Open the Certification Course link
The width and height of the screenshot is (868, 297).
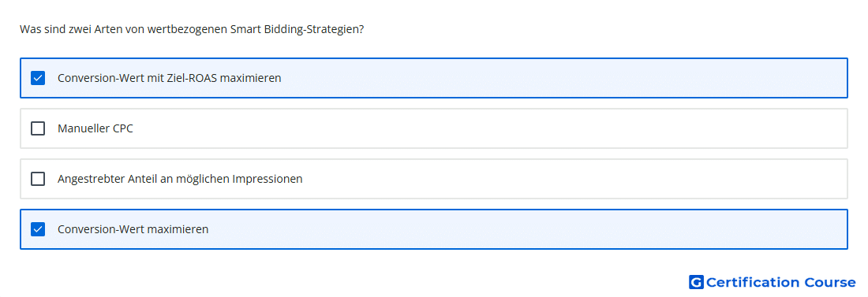click(x=773, y=283)
